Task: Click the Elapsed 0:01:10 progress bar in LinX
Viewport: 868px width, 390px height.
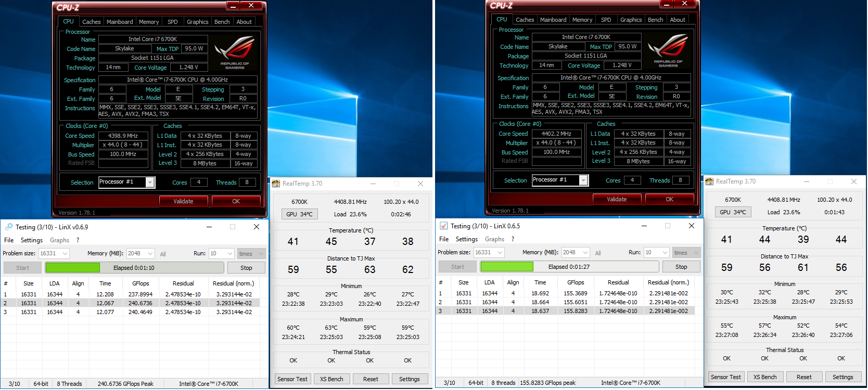Action: [x=134, y=268]
